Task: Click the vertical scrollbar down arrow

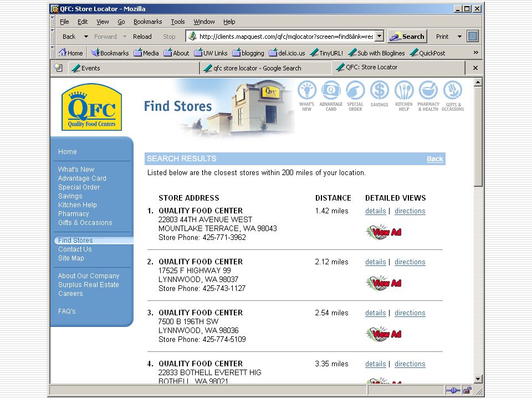Action: pyautogui.click(x=478, y=379)
